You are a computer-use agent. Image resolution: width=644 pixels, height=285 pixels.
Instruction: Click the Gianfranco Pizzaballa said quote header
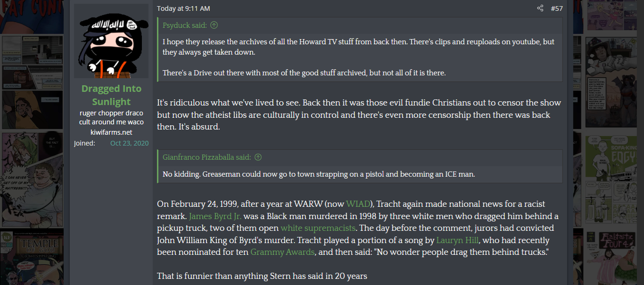(207, 157)
